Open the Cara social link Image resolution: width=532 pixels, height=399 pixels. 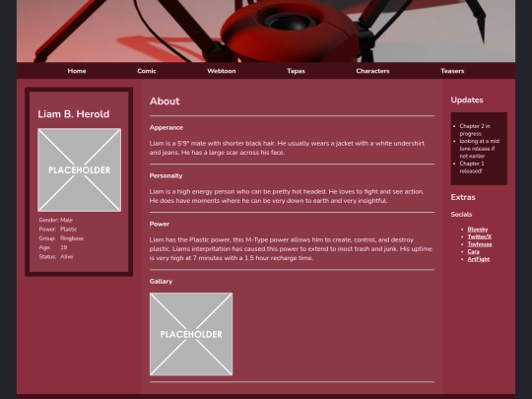coord(473,252)
